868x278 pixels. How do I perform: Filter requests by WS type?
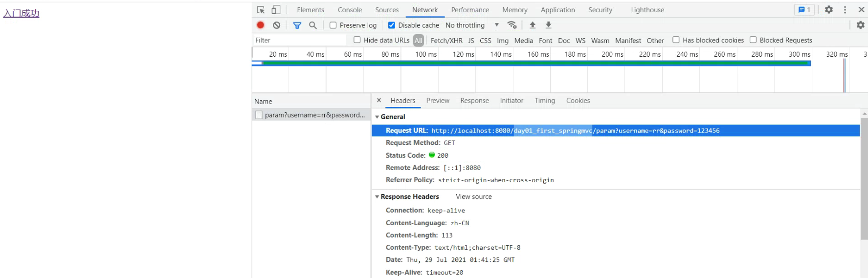coord(580,41)
